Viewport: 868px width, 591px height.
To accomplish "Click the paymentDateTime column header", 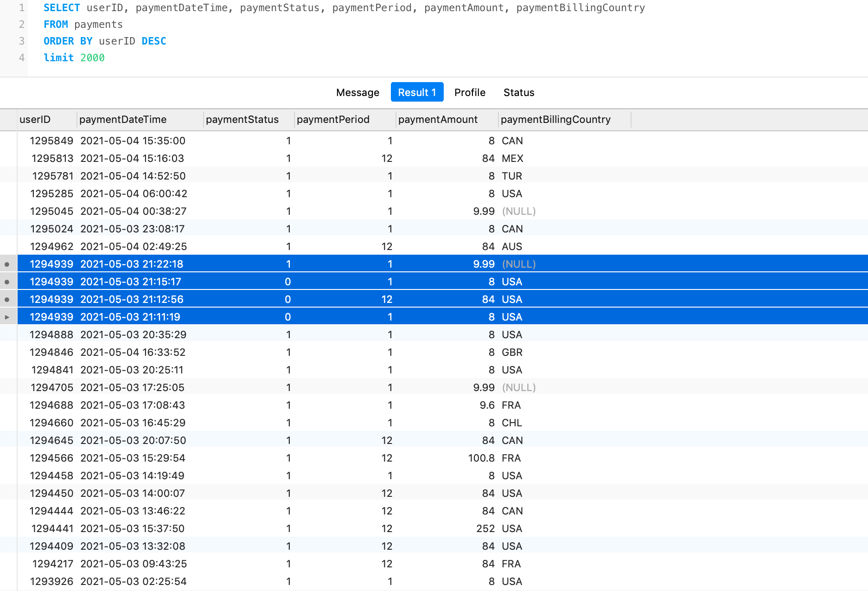I will [140, 120].
